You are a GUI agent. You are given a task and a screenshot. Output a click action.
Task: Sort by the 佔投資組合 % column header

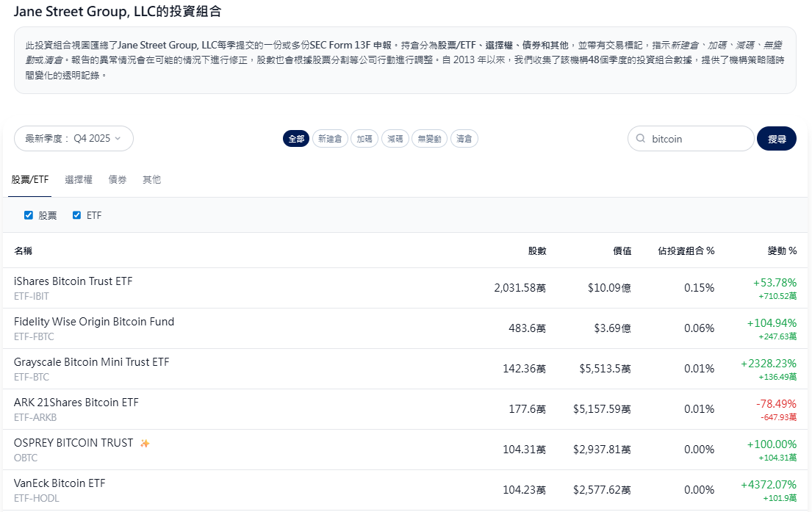(x=686, y=251)
